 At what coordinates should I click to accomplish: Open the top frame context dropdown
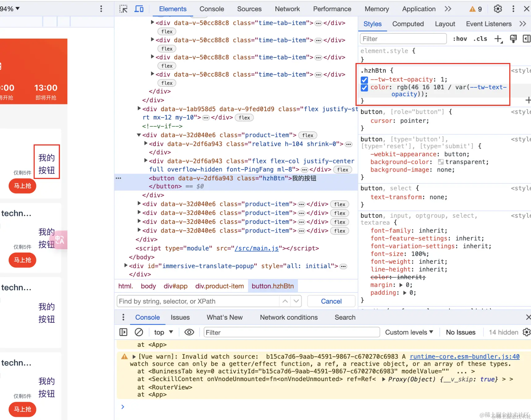pyautogui.click(x=163, y=332)
